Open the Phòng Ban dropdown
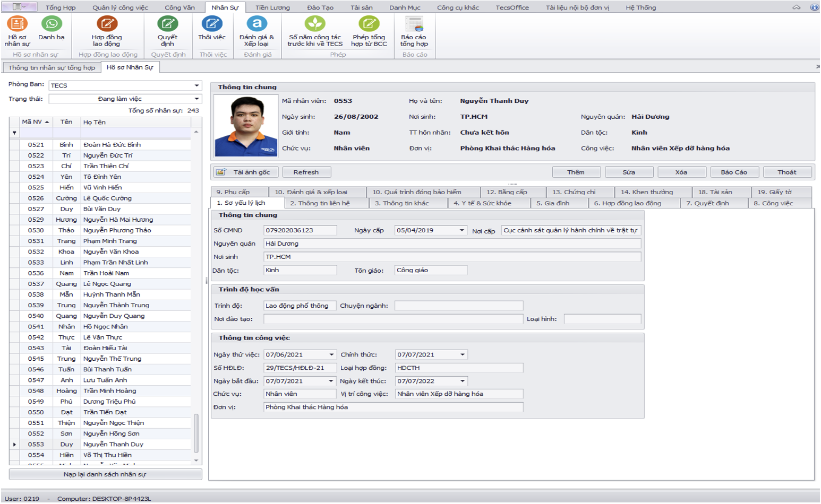821x504 pixels. [x=197, y=85]
